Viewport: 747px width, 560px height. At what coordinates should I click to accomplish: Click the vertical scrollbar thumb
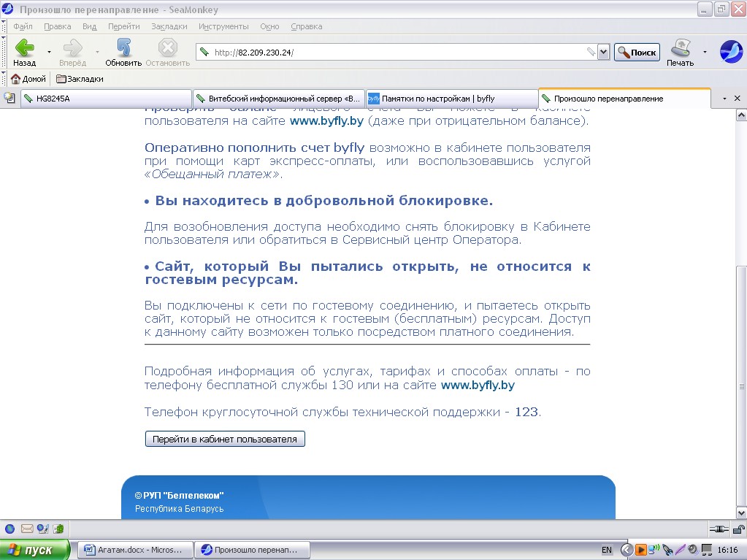[741, 386]
